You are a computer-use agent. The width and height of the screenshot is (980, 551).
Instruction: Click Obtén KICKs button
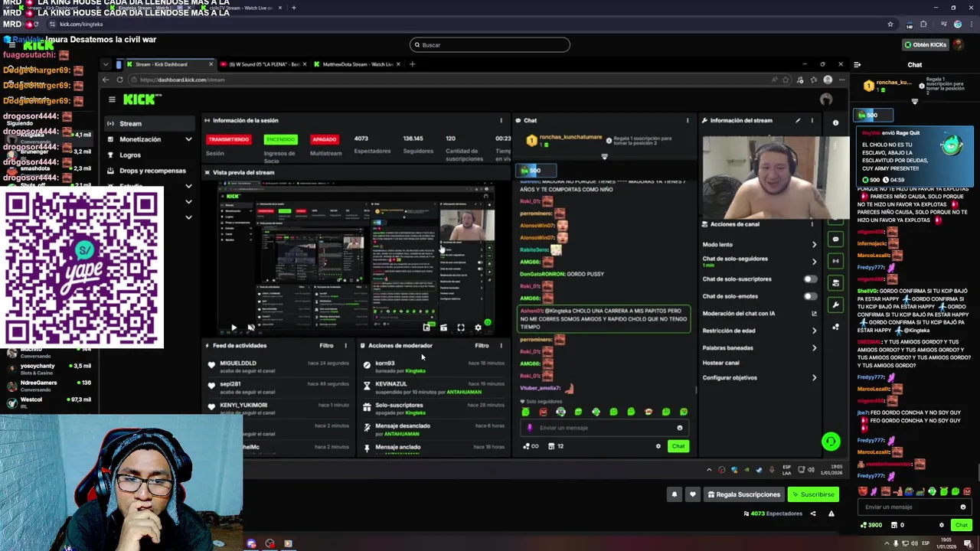point(926,44)
